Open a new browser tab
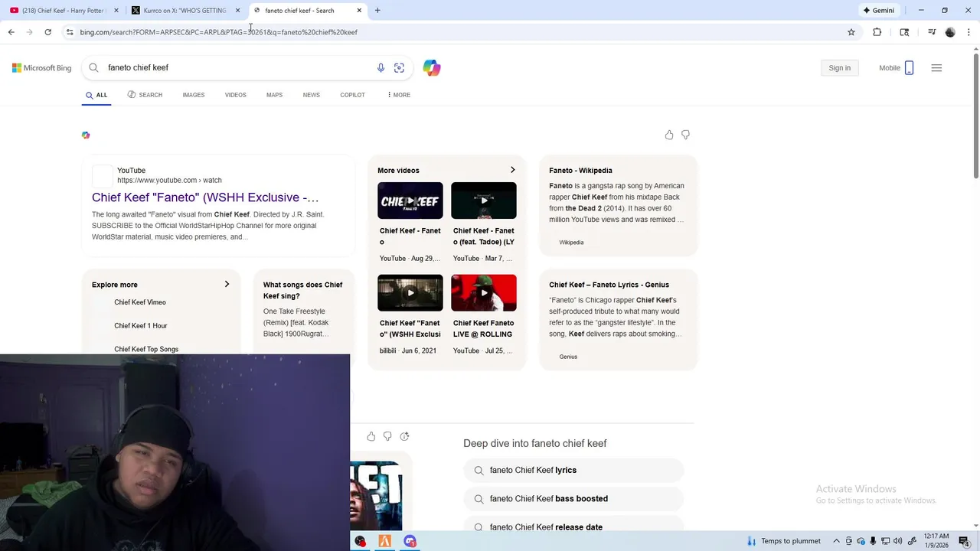Screen dimensions: 980x551 (x=377, y=11)
